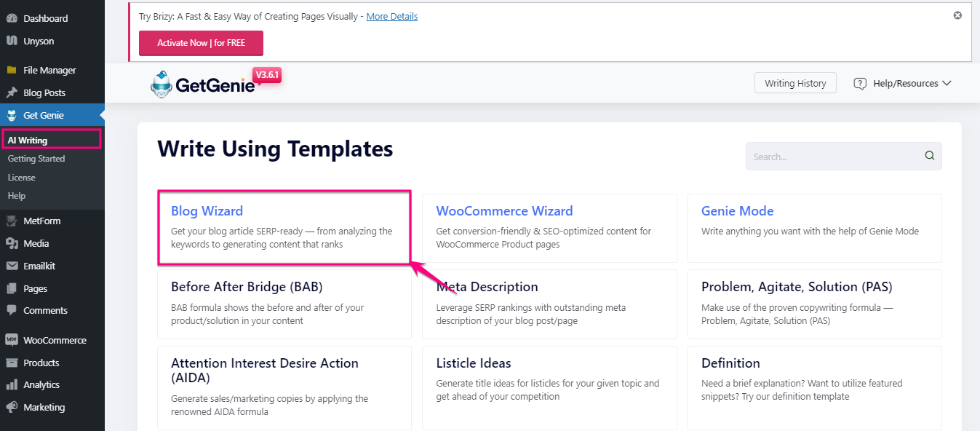
Task: Click into the template search field
Action: 834,157
